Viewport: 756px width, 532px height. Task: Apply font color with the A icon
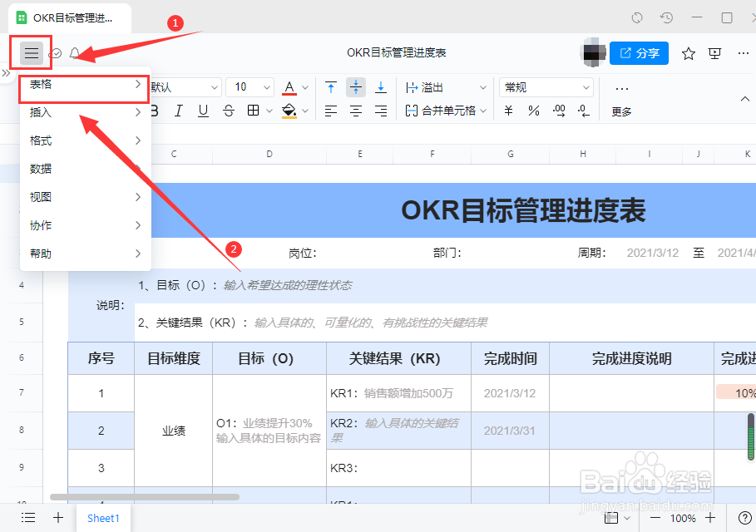[x=289, y=88]
